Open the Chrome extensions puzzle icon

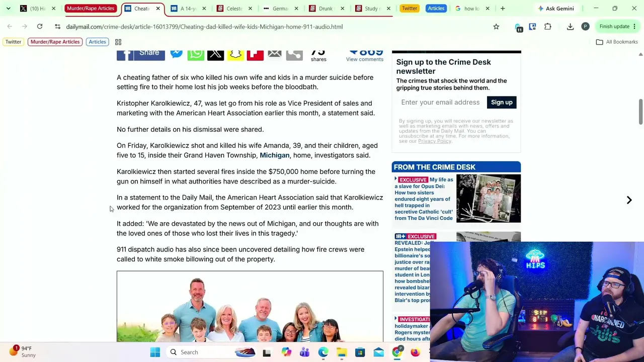pos(548,27)
